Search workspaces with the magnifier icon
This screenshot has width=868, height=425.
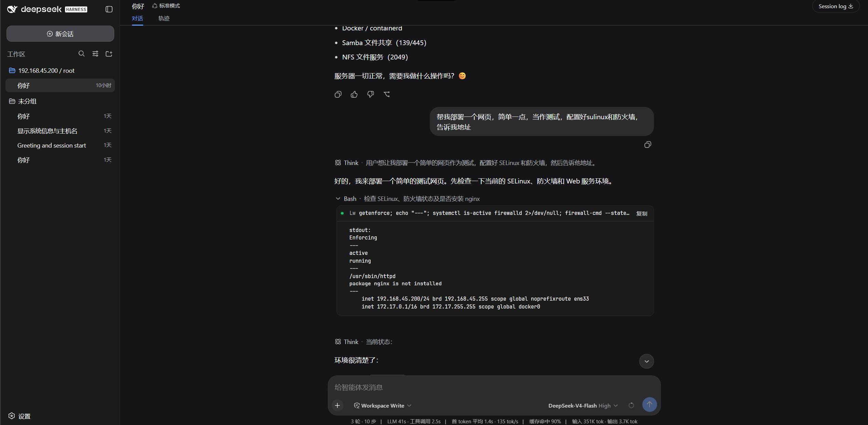(81, 54)
